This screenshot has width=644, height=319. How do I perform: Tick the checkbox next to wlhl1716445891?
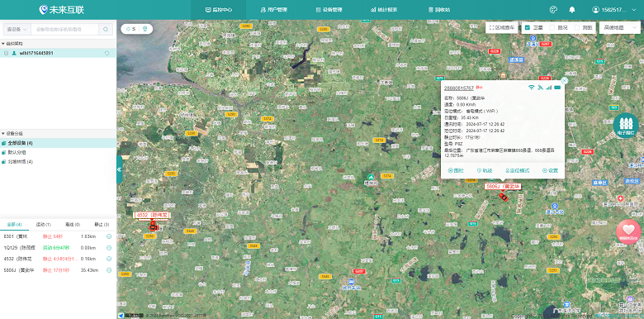(6, 53)
